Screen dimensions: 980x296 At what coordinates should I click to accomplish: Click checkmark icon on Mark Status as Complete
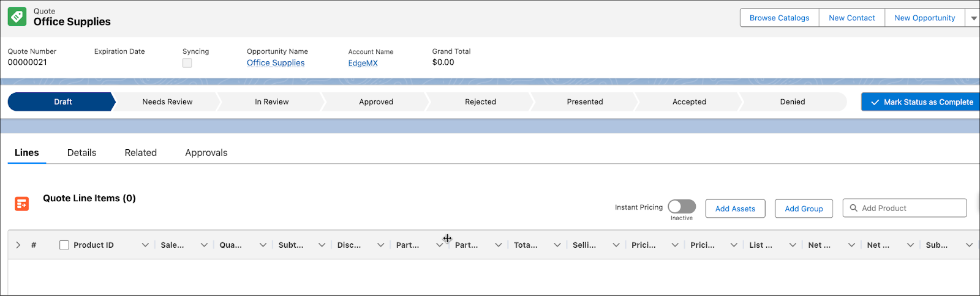(875, 102)
